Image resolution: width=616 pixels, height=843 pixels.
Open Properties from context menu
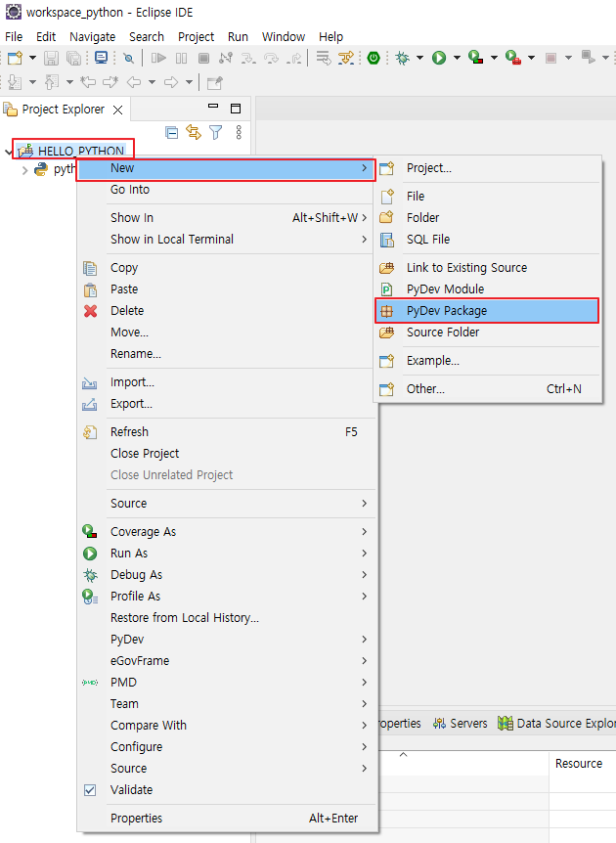[227, 819]
